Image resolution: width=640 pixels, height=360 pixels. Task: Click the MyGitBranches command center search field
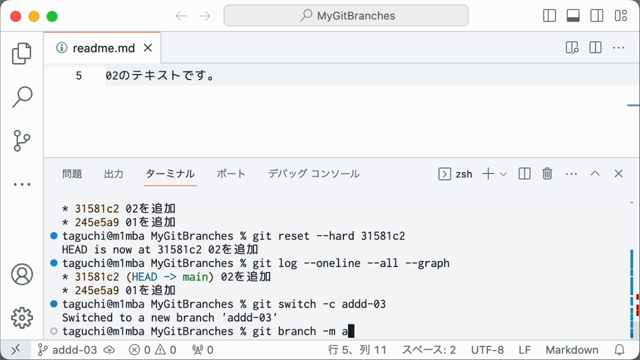coord(346,16)
